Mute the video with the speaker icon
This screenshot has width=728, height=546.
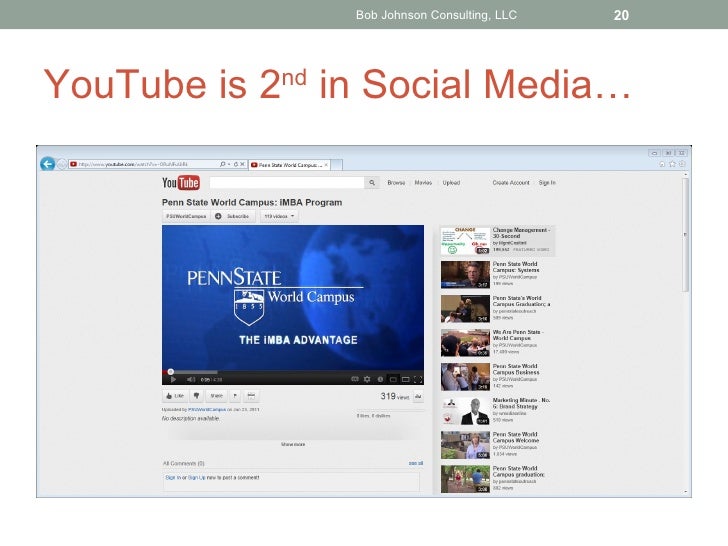coord(190,379)
